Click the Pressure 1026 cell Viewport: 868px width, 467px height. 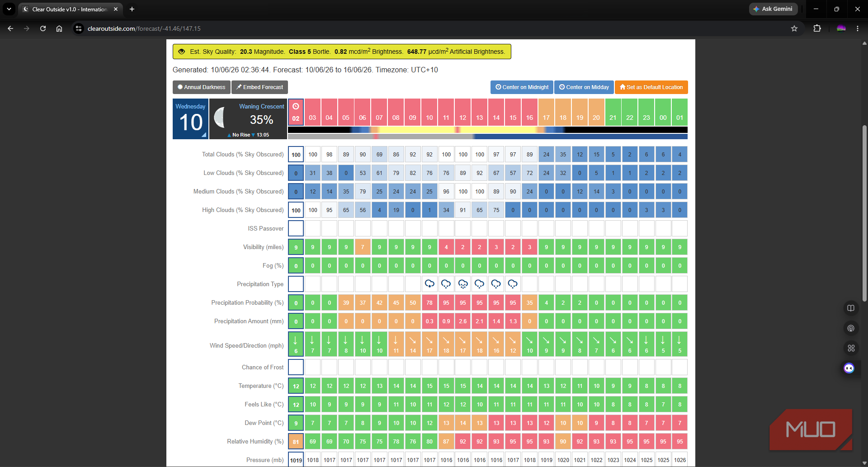pos(679,460)
